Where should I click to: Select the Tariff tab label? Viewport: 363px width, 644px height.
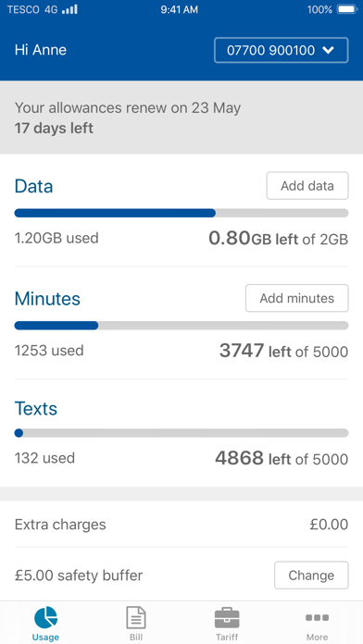pos(227,638)
